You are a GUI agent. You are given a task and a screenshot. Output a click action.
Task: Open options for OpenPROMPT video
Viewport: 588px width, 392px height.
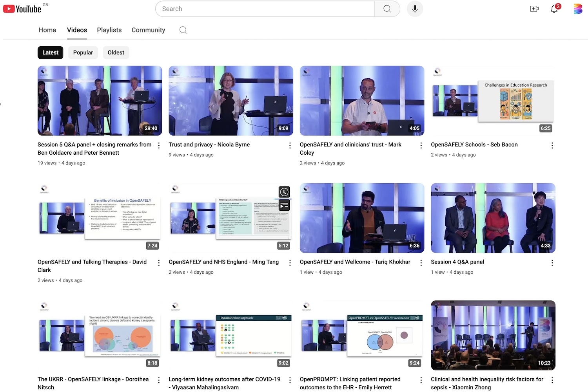coord(421,380)
